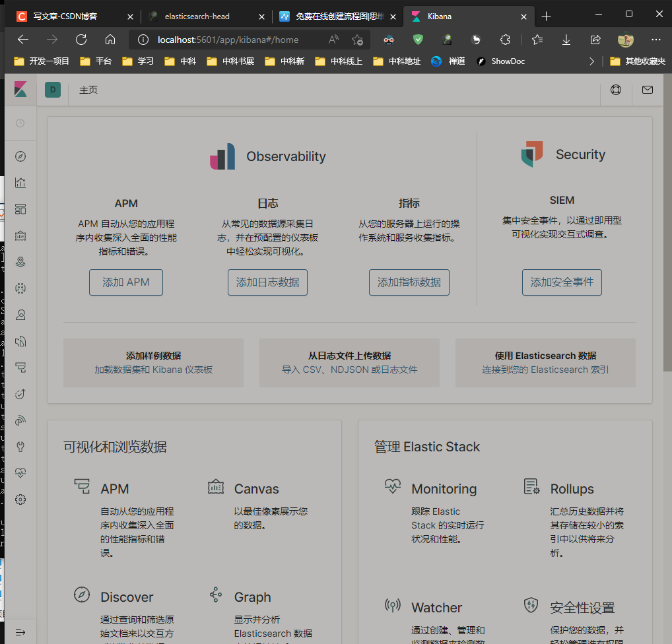Click the 主页 breadcrumb
The height and width of the screenshot is (644, 672).
88,90
